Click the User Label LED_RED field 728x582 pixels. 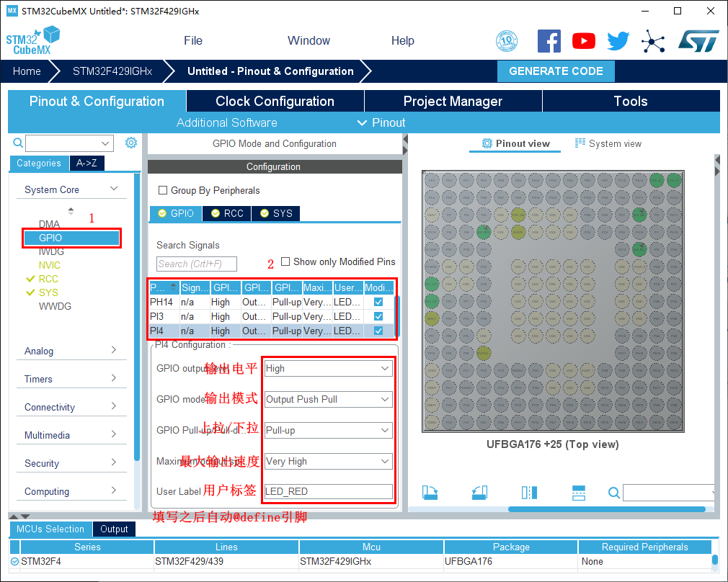(x=328, y=491)
